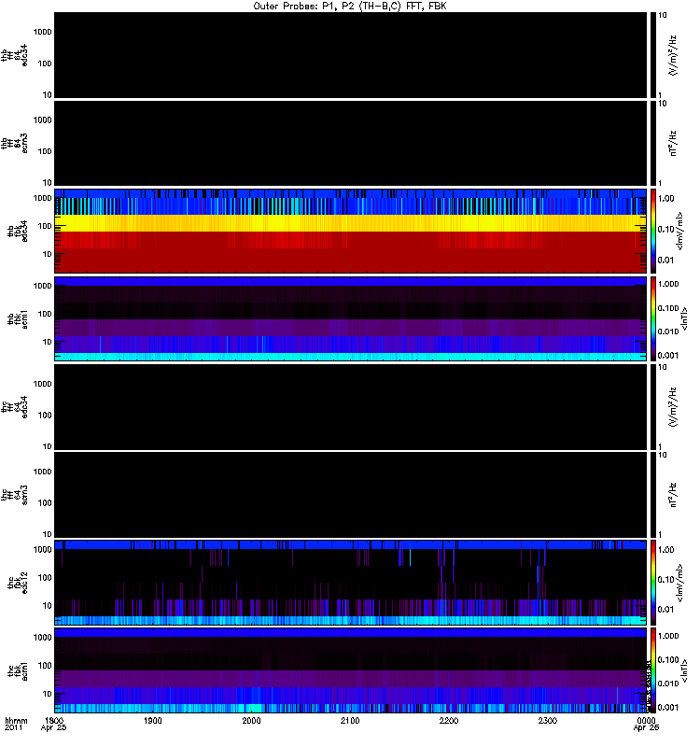This screenshot has width=700, height=747.
Task: Click the 2000 time tick label
Action: (x=251, y=720)
